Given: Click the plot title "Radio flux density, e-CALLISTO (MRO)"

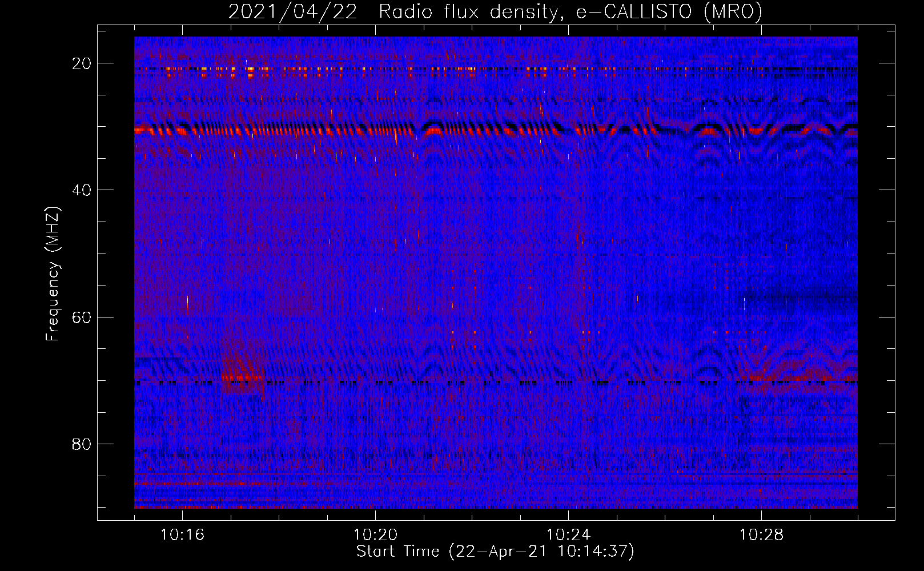Looking at the screenshot, I should 571,12.
